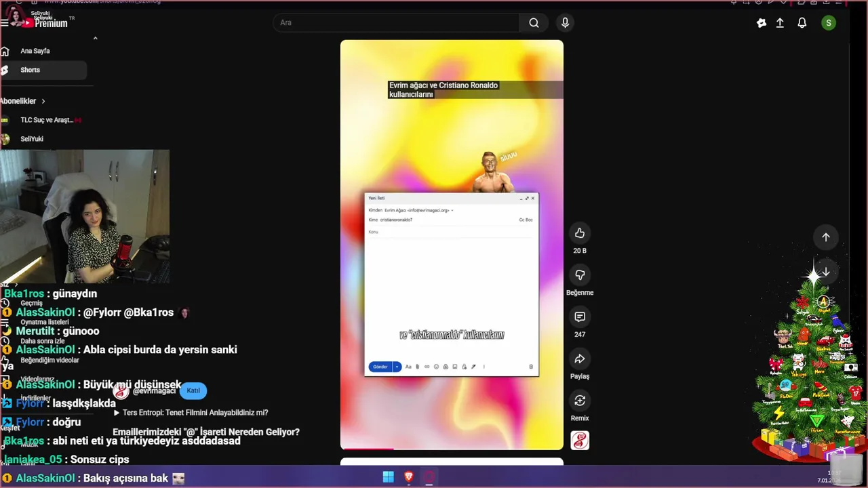This screenshot has width=868, height=488.
Task: Click the 20 B like count
Action: (580, 251)
